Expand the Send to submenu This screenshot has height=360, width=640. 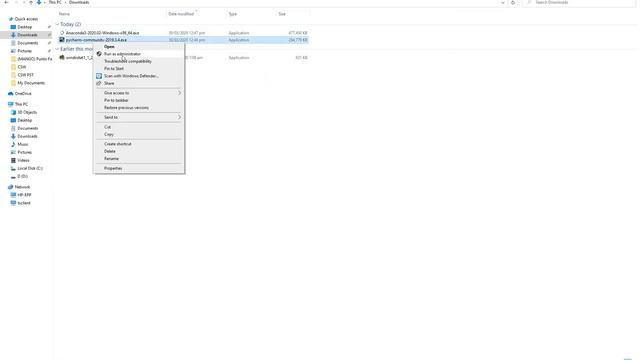[139, 117]
